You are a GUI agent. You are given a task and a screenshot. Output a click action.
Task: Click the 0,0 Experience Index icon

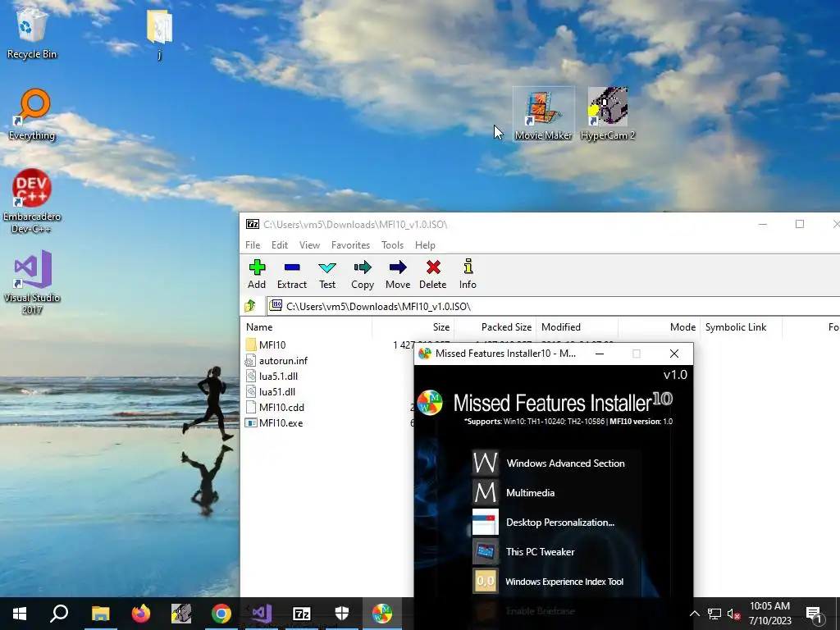(486, 581)
